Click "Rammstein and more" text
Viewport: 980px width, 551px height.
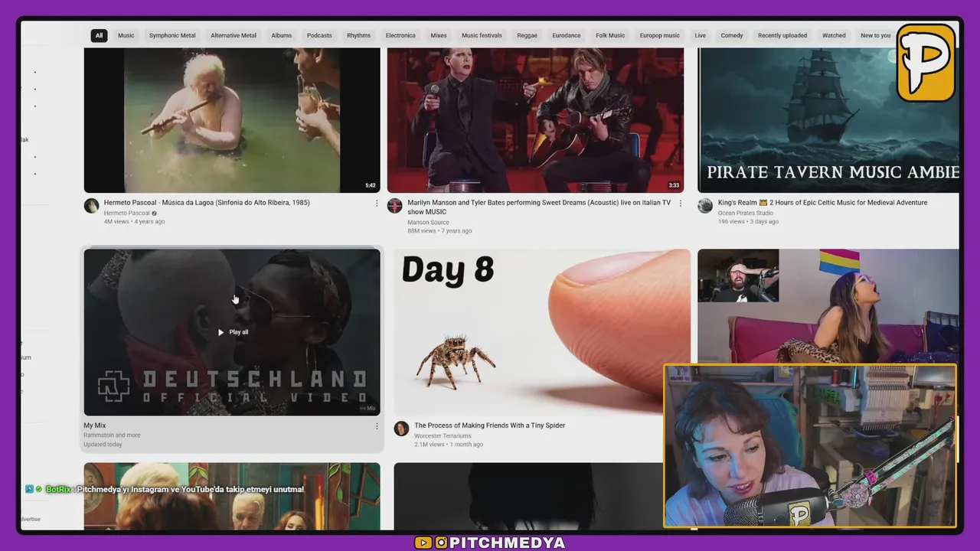click(112, 435)
